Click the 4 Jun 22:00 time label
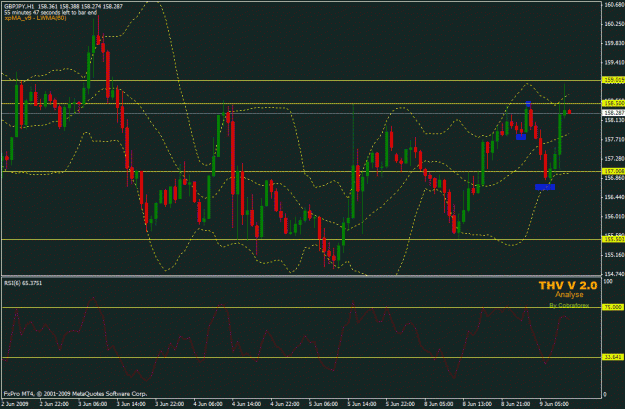The height and width of the screenshot is (409, 625). click(x=285, y=404)
